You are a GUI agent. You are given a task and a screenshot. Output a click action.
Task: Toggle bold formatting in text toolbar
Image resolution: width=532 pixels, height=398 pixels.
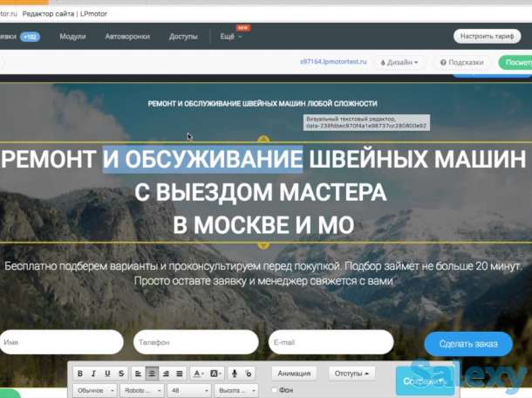coord(80,374)
